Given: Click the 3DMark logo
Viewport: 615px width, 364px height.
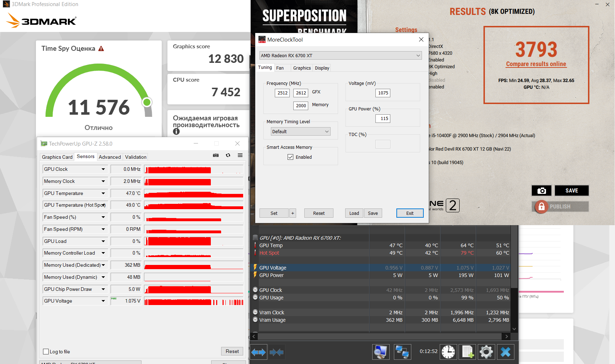Looking at the screenshot, I should [x=42, y=21].
